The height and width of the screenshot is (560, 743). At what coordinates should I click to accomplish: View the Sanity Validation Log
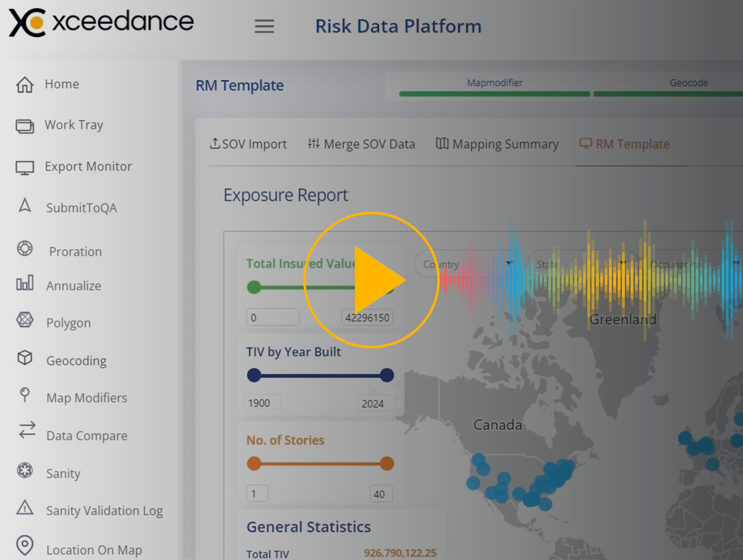click(x=104, y=510)
